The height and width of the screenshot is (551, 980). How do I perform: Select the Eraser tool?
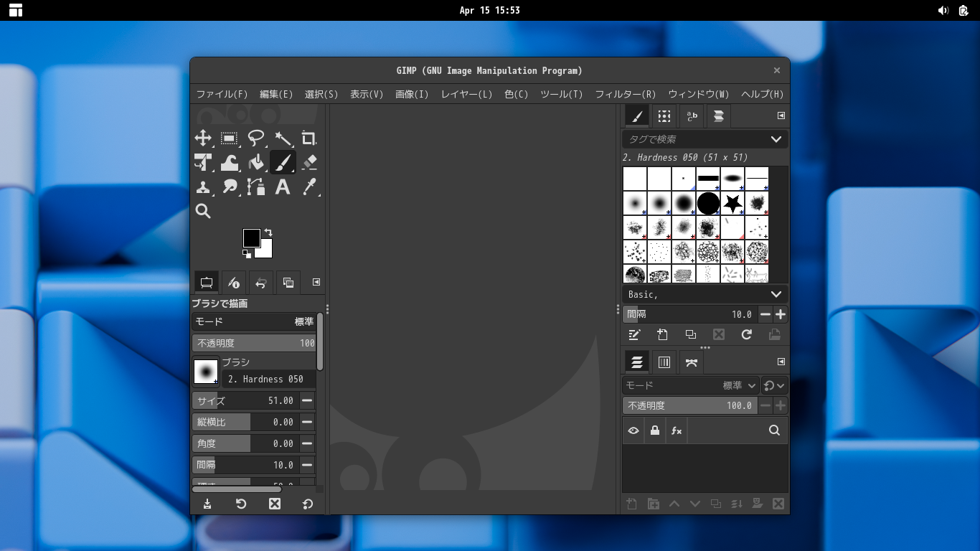(309, 163)
